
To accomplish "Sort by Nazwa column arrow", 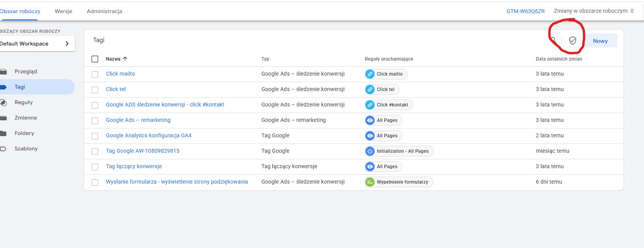I will point(125,59).
